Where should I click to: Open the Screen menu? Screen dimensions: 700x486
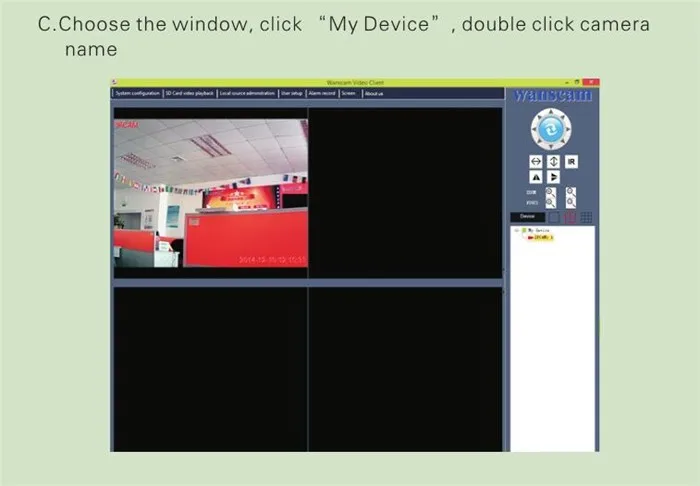coord(348,93)
